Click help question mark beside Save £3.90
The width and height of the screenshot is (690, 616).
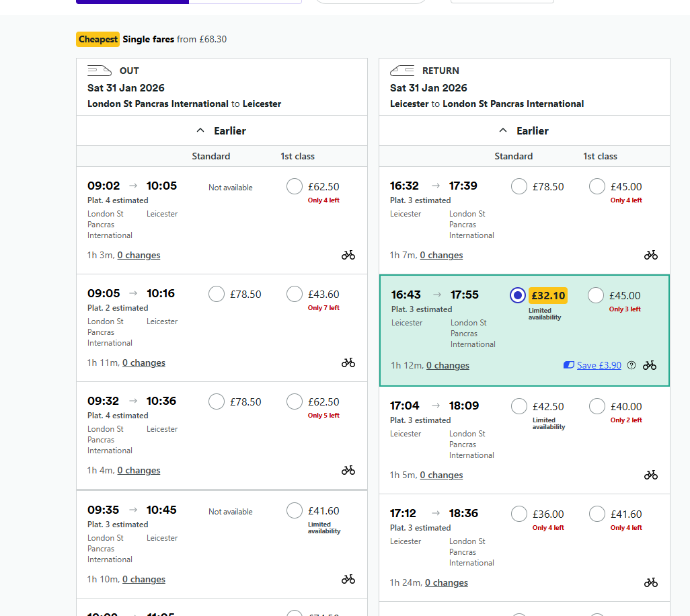[631, 365]
